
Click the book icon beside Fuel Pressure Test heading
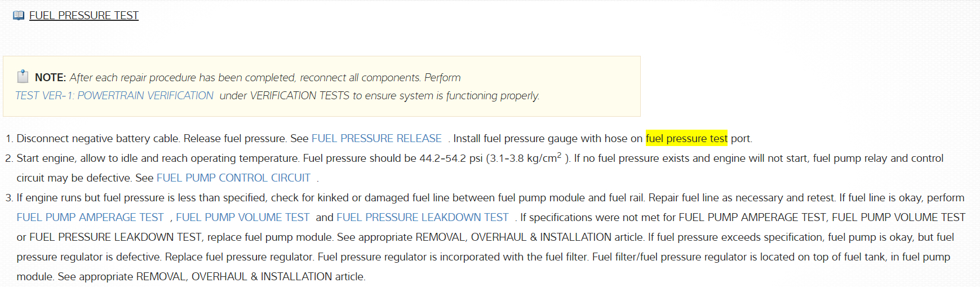click(x=19, y=16)
